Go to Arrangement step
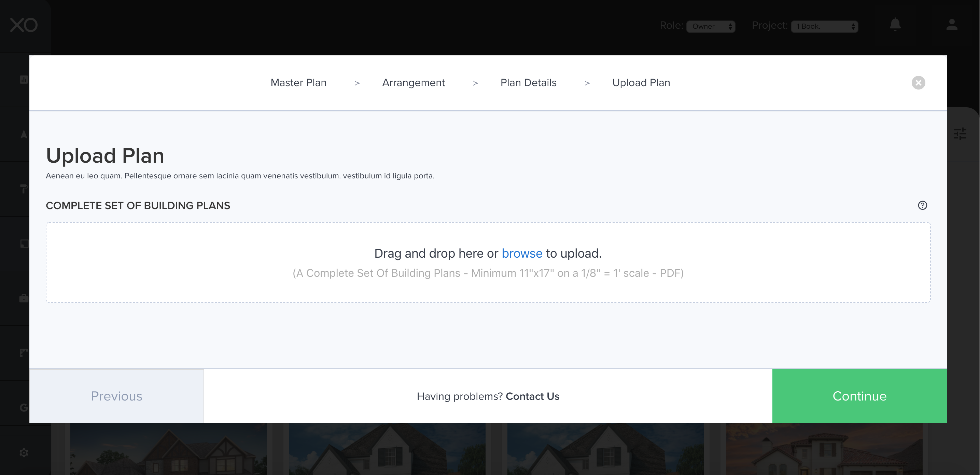Viewport: 980px width, 475px height. click(413, 83)
